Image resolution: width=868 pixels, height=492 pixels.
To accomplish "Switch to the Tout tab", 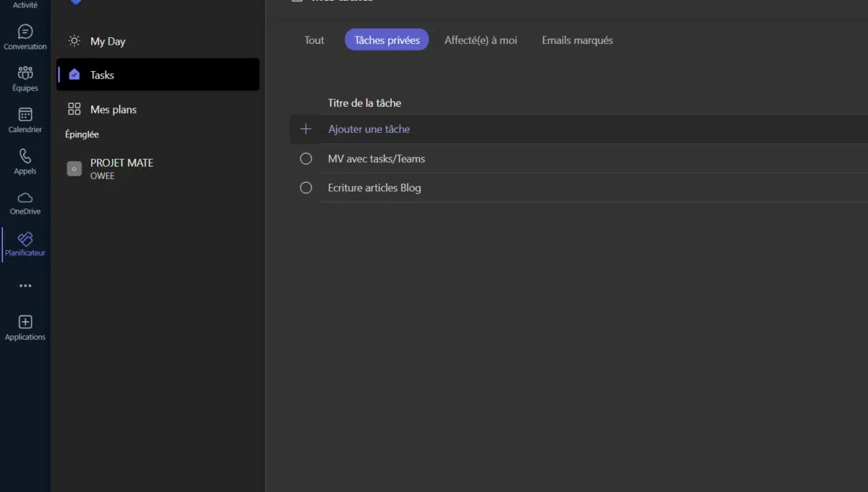I will [314, 40].
